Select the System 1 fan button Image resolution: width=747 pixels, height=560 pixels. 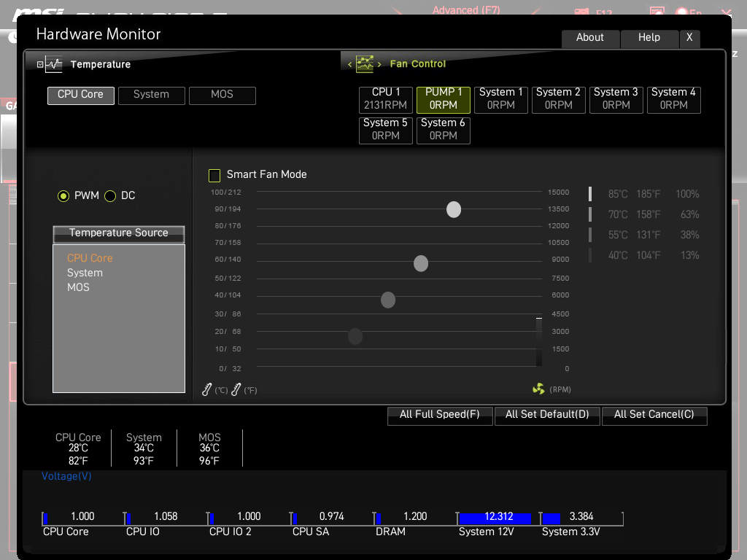click(x=500, y=99)
